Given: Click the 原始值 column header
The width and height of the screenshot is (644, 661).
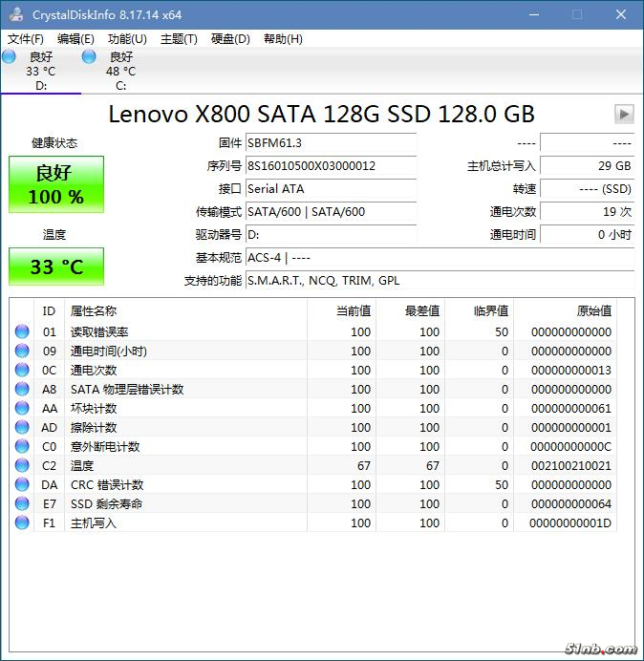Looking at the screenshot, I should pyautogui.click(x=565, y=311).
